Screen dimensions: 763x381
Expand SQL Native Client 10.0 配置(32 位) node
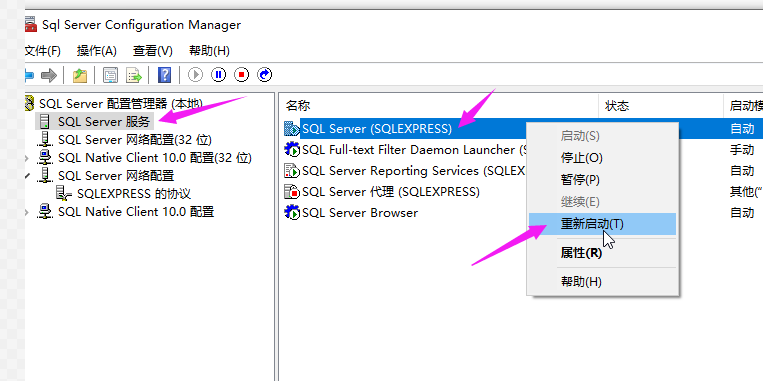pyautogui.click(x=27, y=158)
